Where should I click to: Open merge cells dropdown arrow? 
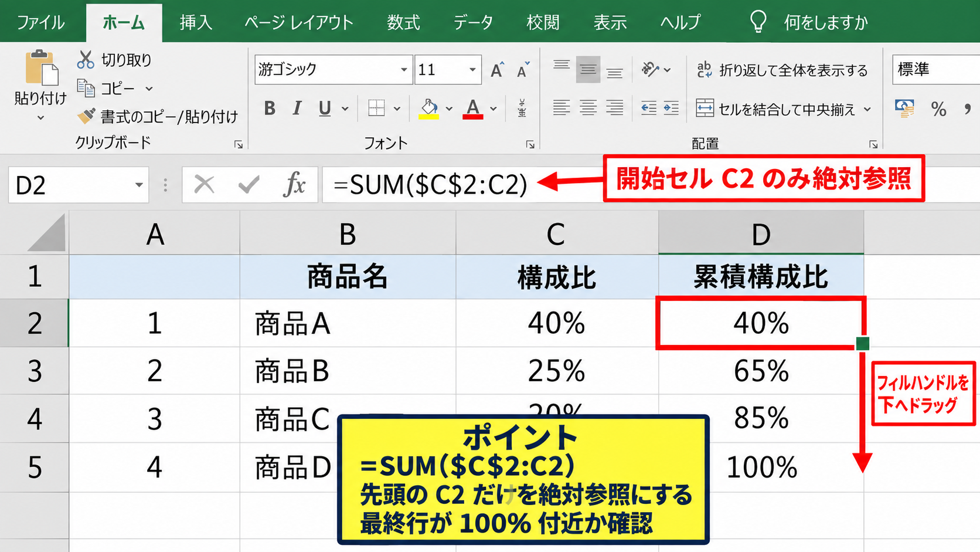point(867,109)
